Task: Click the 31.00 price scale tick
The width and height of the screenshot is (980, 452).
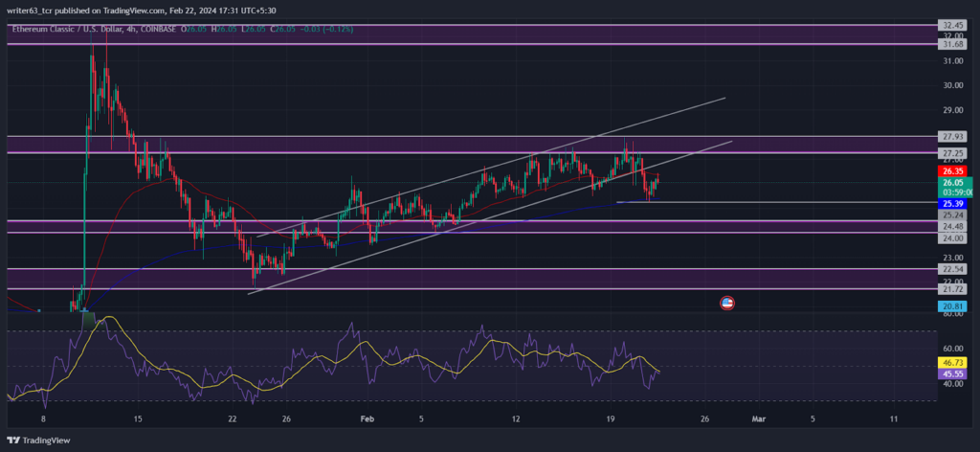Action: click(x=952, y=60)
